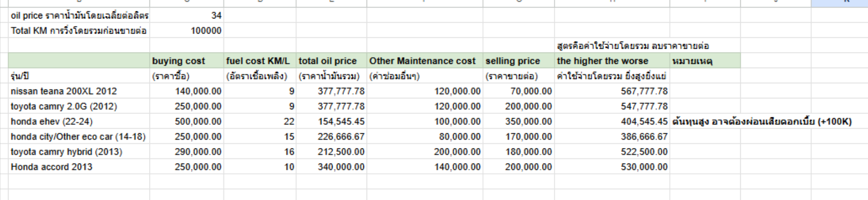Select honda city selling price 170,000.00
This screenshot has height=200, width=868.
click(x=518, y=137)
